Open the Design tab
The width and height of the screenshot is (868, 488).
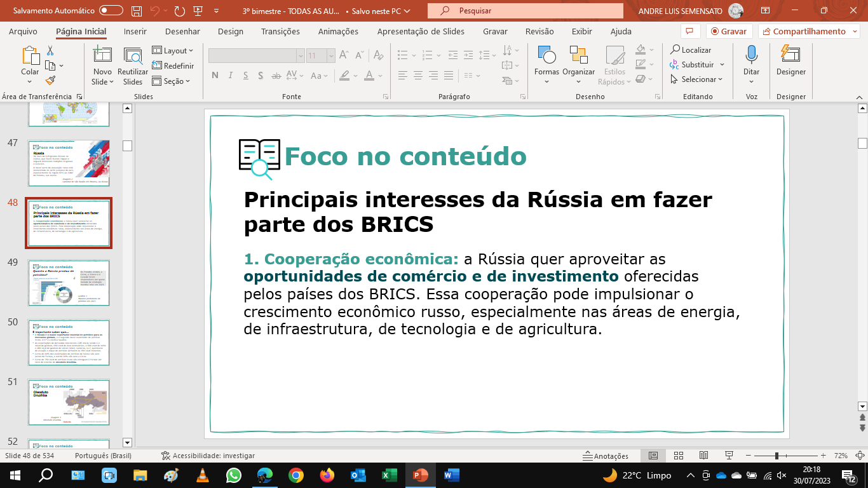click(x=231, y=31)
